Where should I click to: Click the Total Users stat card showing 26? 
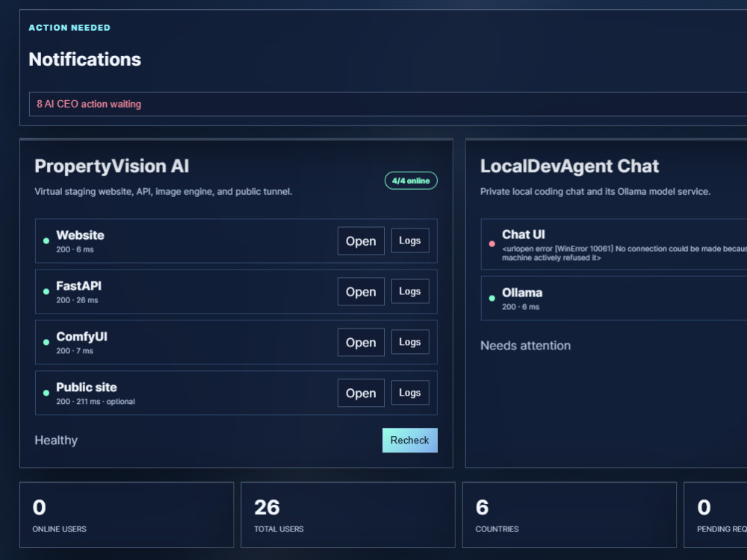(348, 514)
